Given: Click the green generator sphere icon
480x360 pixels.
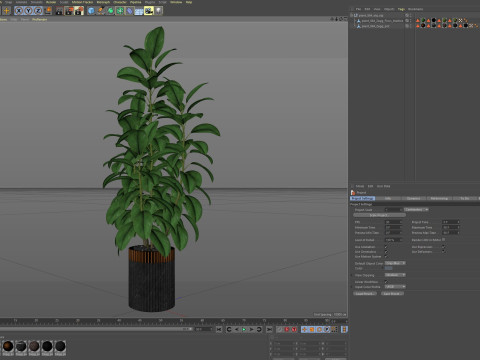Looking at the screenshot, I should pos(110,11).
